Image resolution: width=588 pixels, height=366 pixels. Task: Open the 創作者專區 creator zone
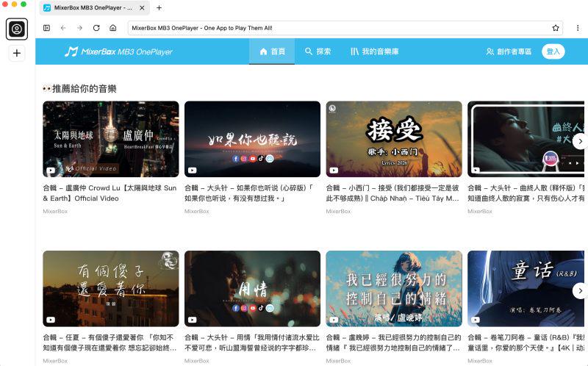coord(509,51)
